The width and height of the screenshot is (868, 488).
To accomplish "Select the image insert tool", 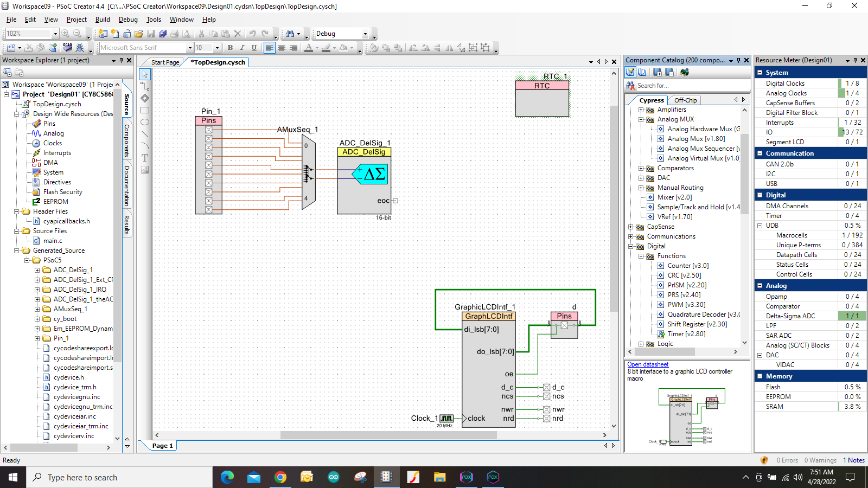I will 145,170.
